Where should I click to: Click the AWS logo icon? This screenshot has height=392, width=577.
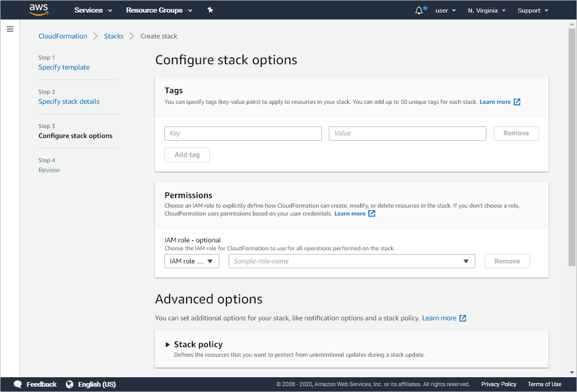click(x=39, y=10)
